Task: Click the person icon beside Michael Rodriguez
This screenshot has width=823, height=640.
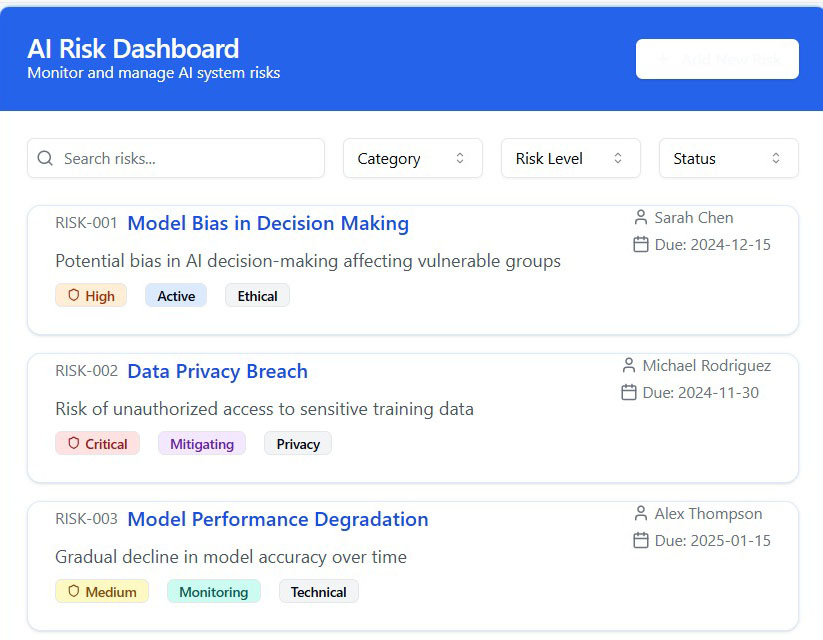Action: point(628,365)
